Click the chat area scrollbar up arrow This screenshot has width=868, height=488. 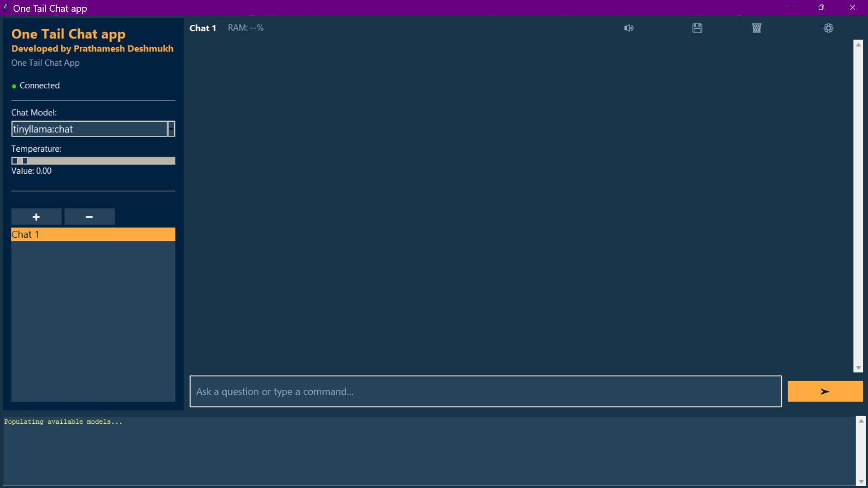tap(858, 45)
